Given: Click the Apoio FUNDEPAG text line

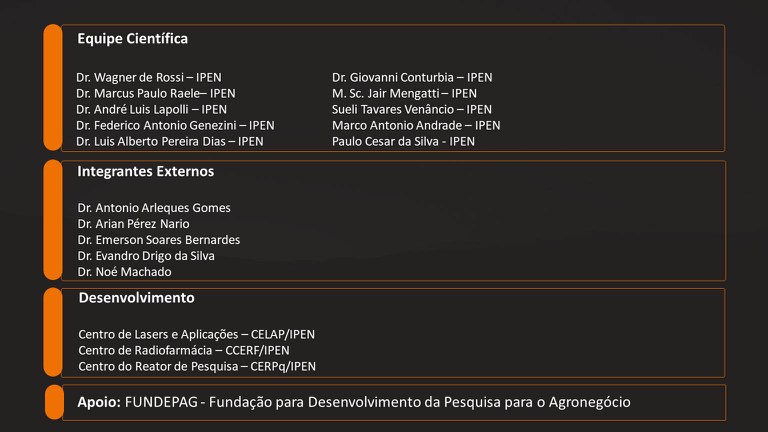Looking at the screenshot, I should [x=354, y=402].
